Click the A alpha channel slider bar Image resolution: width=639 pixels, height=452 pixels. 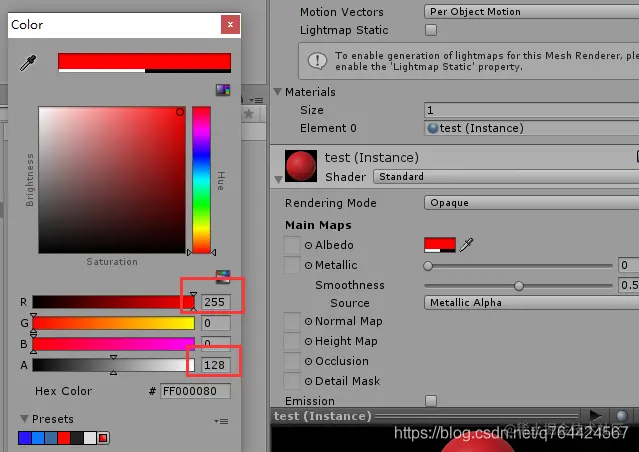click(x=113, y=365)
